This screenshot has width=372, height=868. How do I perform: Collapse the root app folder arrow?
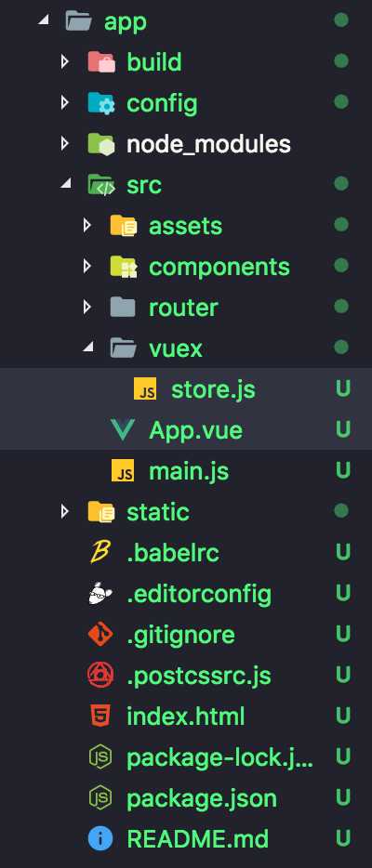pos(43,20)
